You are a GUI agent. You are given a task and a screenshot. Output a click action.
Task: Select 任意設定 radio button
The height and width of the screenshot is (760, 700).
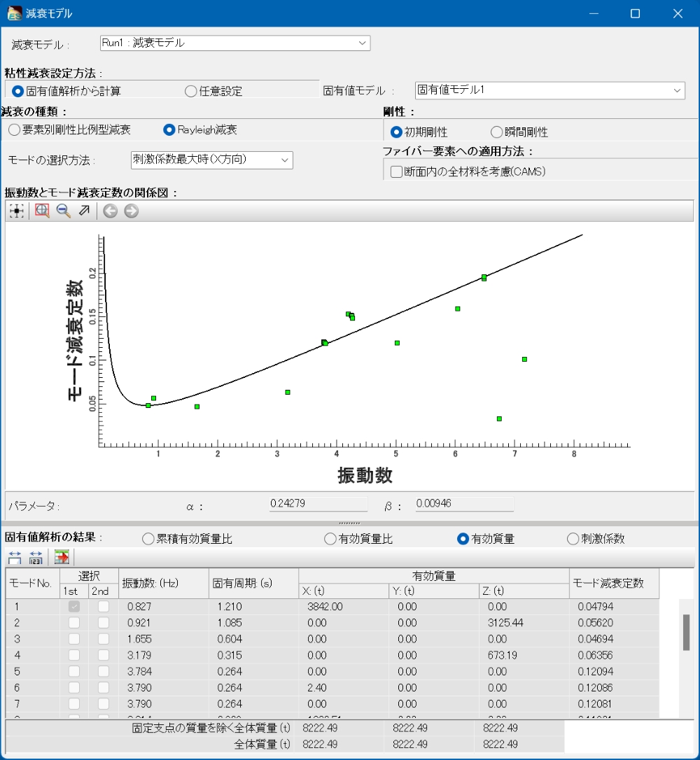pos(190,91)
